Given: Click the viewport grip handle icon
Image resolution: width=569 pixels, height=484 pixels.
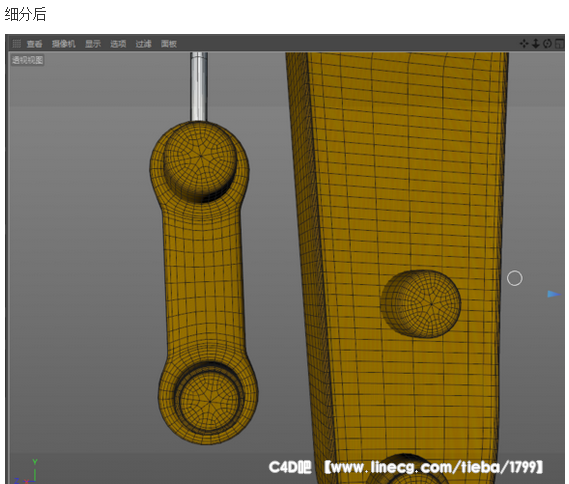Looking at the screenshot, I should (16, 44).
